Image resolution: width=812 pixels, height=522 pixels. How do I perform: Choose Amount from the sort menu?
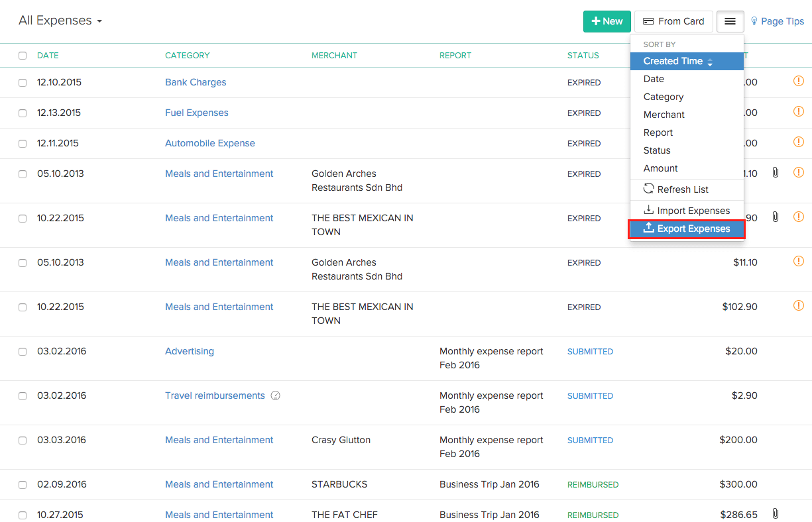pyautogui.click(x=660, y=168)
